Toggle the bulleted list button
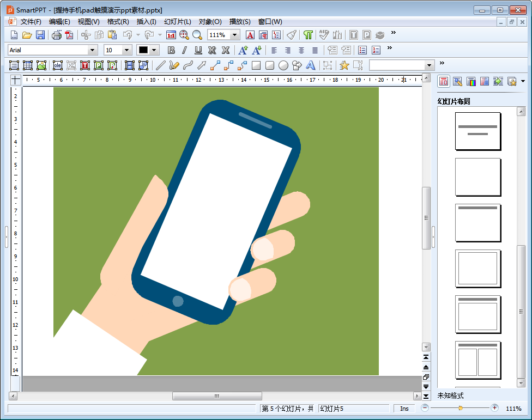The width and height of the screenshot is (532, 420). coord(362,50)
